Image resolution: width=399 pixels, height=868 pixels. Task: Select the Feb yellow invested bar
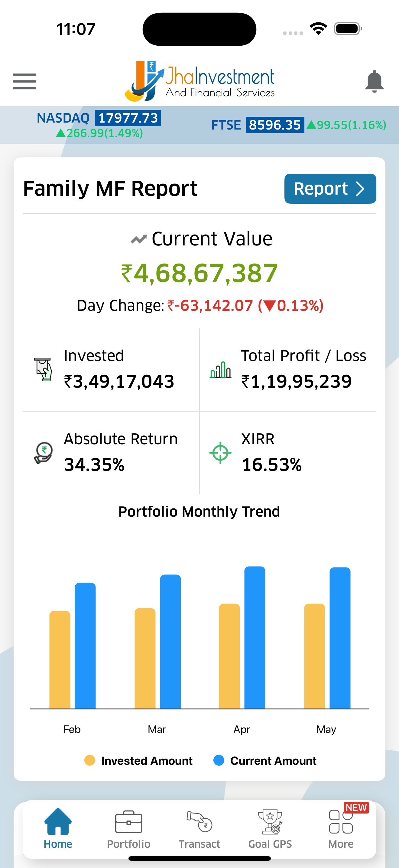[x=60, y=660]
